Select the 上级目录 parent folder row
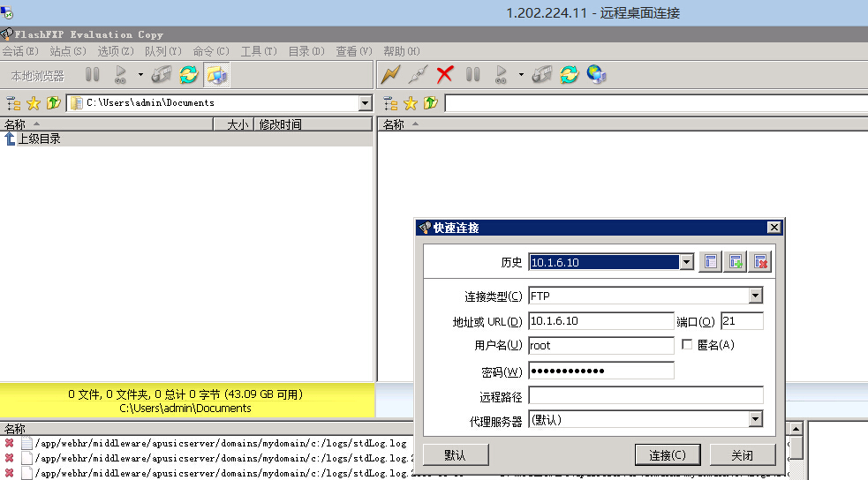Viewport: 868px width, 480px height. [x=186, y=139]
